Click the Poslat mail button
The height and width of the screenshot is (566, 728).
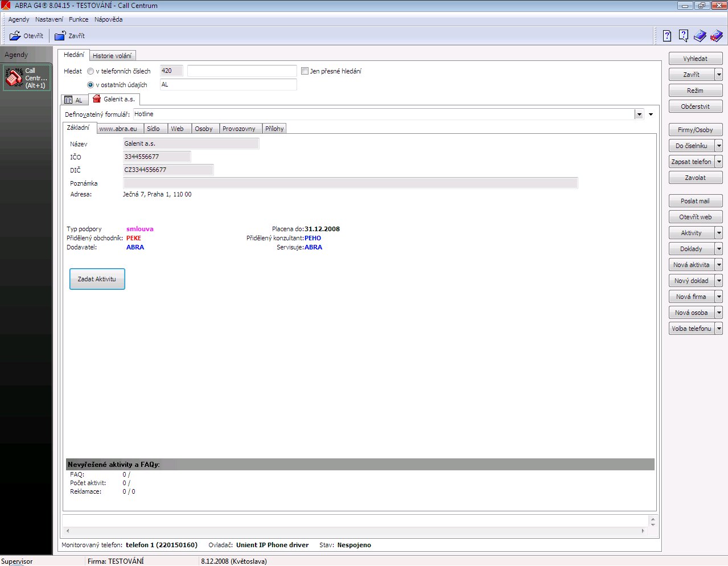coord(696,201)
